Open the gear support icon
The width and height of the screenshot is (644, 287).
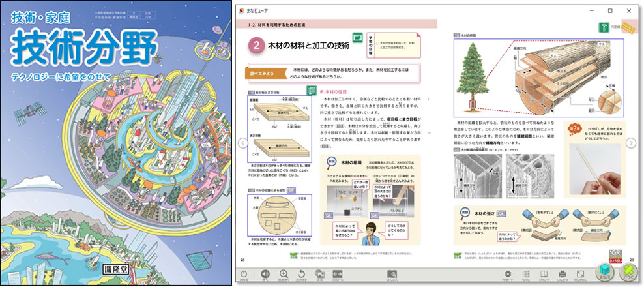(x=508, y=274)
